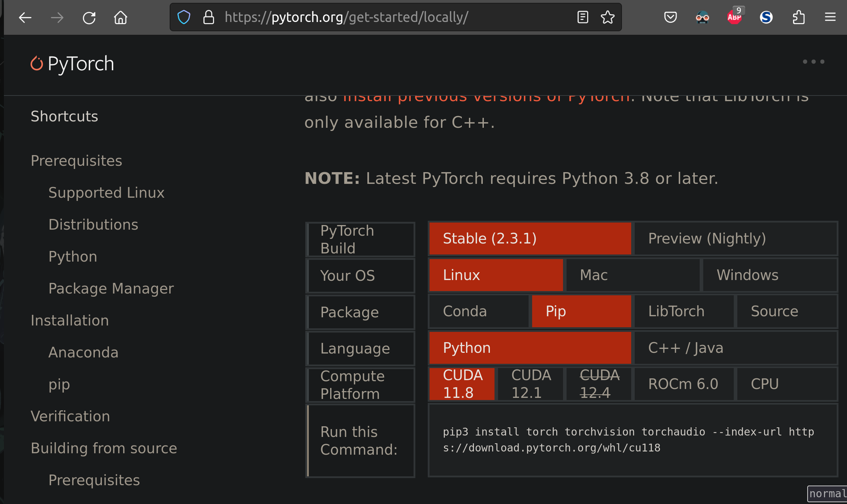The width and height of the screenshot is (847, 504).
Task: Open tracking protection shield info
Action: (184, 17)
